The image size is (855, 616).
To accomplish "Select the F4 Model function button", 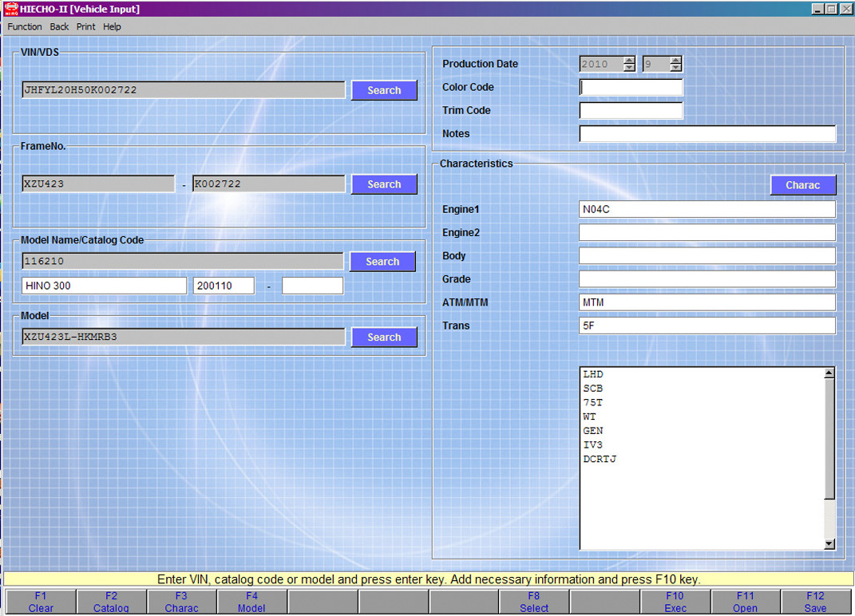I will (251, 602).
